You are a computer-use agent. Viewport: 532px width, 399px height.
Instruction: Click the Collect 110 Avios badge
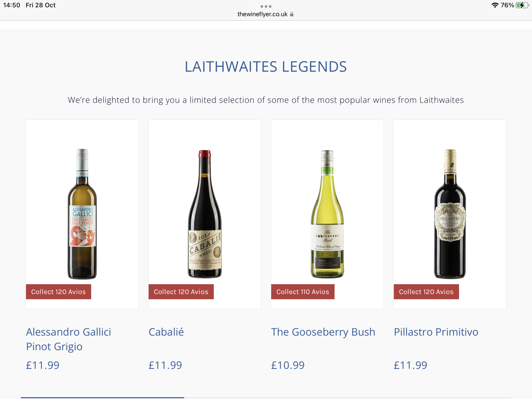pyautogui.click(x=303, y=292)
